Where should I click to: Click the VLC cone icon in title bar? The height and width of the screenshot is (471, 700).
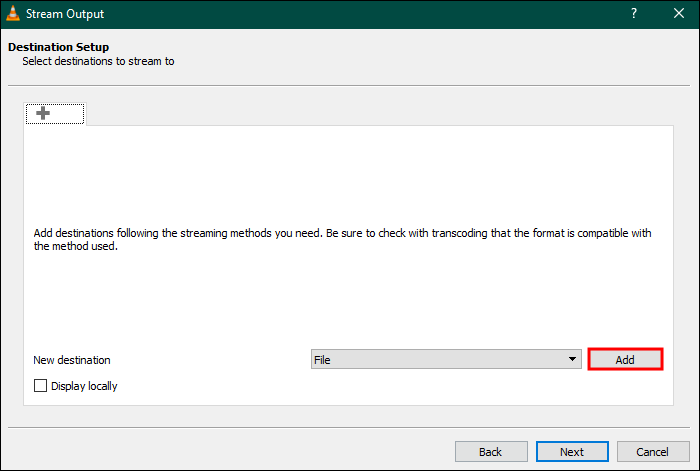[13, 14]
